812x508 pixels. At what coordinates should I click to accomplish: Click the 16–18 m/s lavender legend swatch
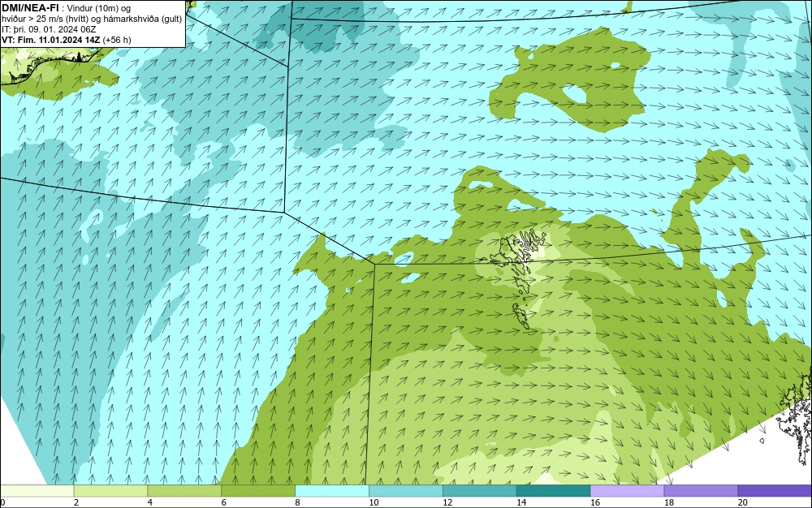(627, 490)
